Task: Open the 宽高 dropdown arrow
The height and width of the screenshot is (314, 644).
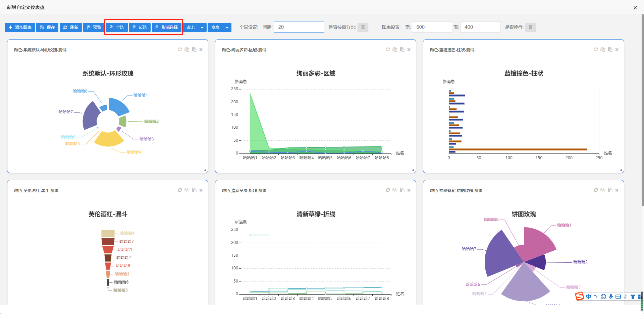Action: 227,27
